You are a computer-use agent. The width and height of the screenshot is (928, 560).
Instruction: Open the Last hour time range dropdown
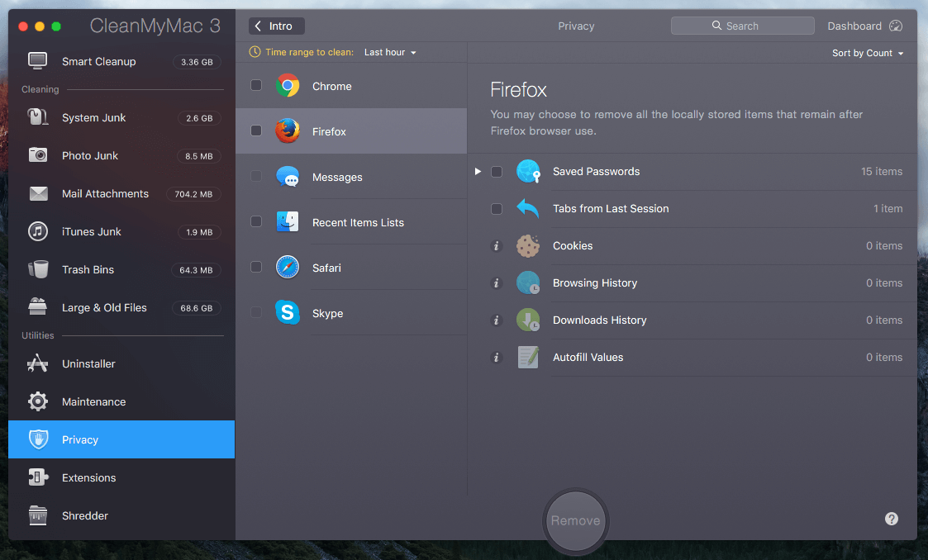click(x=390, y=52)
